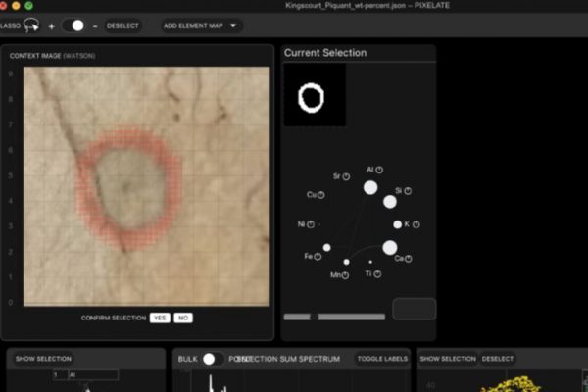Confirm the selection with Yes
Viewport: 588px width, 392px height.
tap(159, 318)
